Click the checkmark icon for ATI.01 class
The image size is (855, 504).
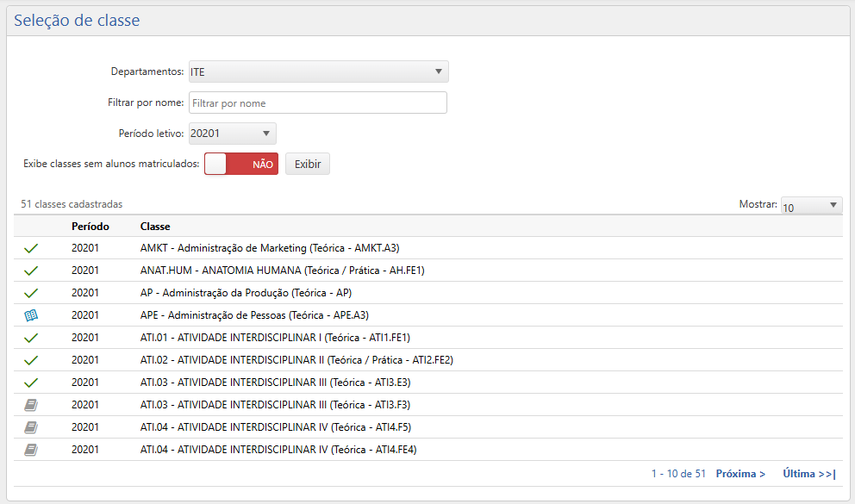[x=32, y=338]
